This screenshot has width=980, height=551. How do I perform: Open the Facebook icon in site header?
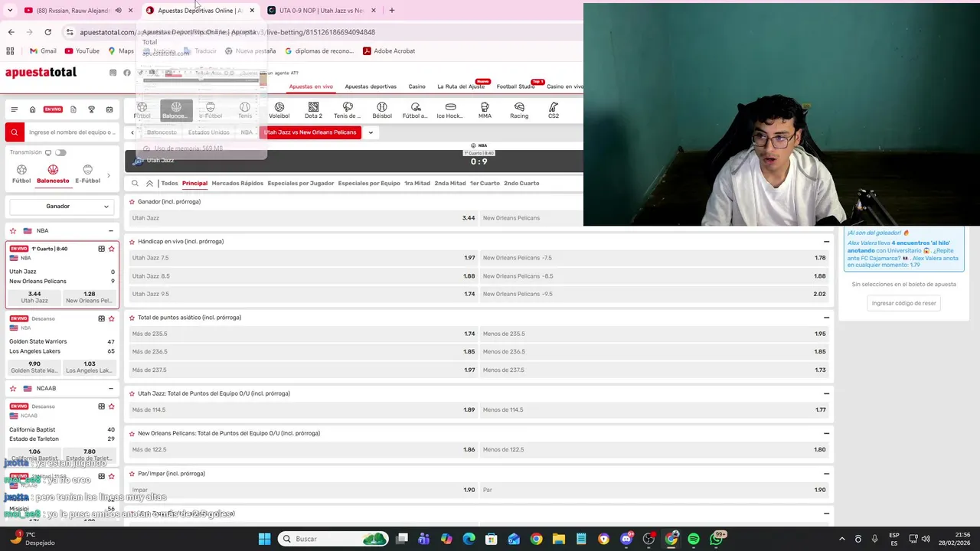(127, 73)
